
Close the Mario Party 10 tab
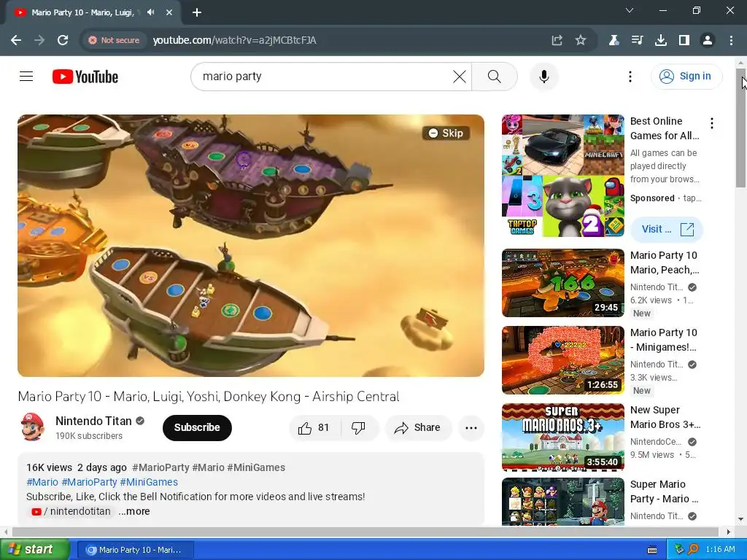(169, 12)
